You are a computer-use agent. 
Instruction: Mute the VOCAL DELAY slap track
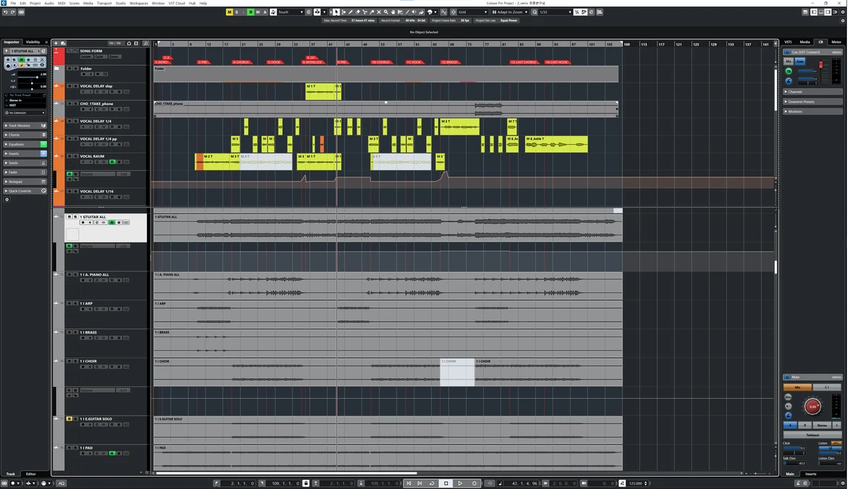tap(69, 86)
